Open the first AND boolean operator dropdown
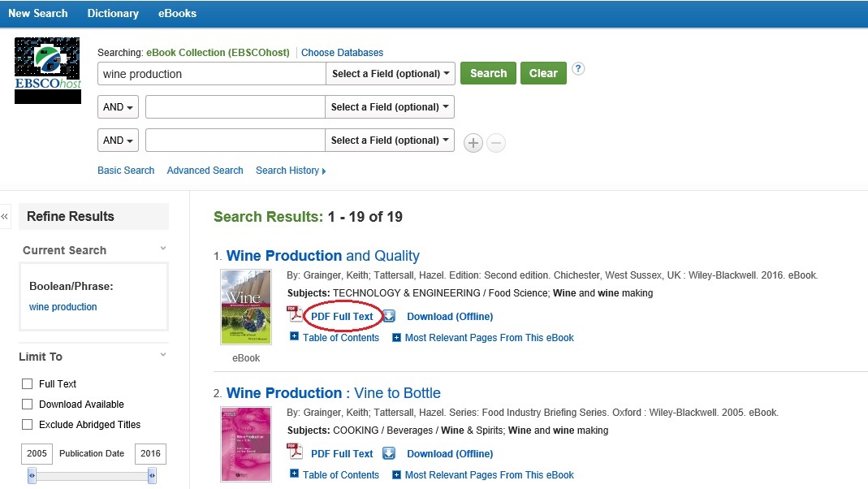The image size is (868, 489). 118,107
